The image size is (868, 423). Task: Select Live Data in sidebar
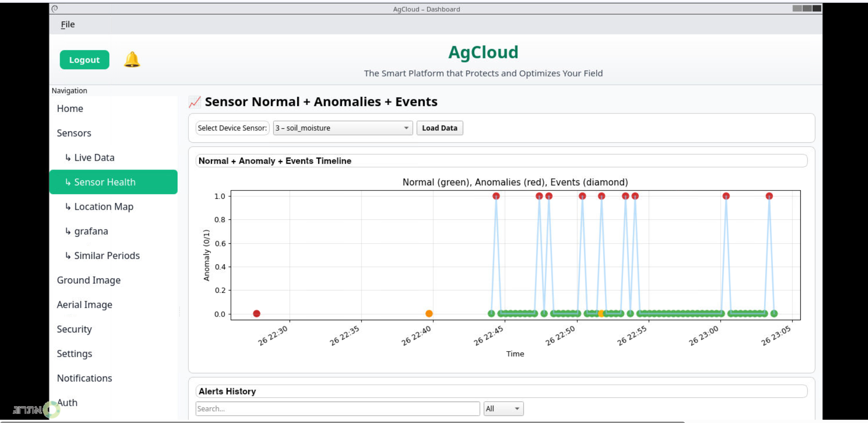[94, 158]
